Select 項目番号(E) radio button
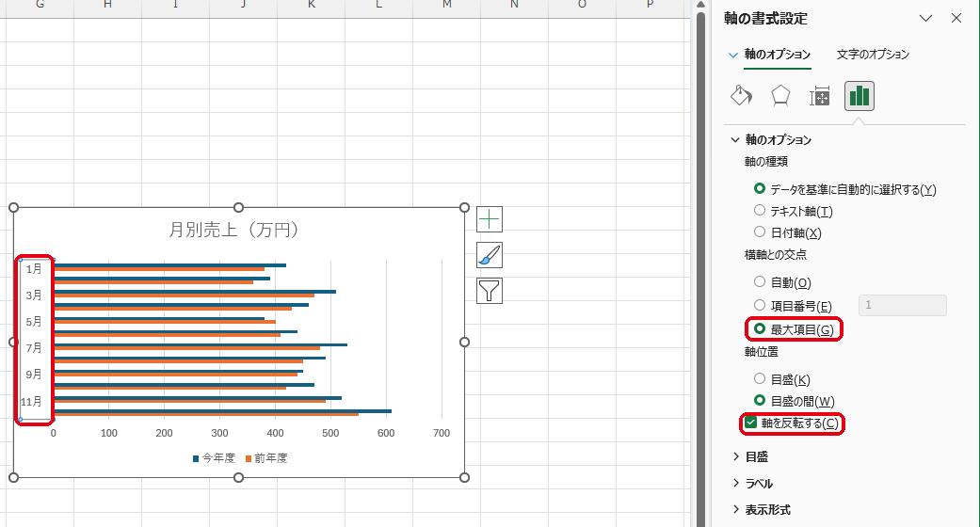The image size is (980, 527). pyautogui.click(x=760, y=305)
